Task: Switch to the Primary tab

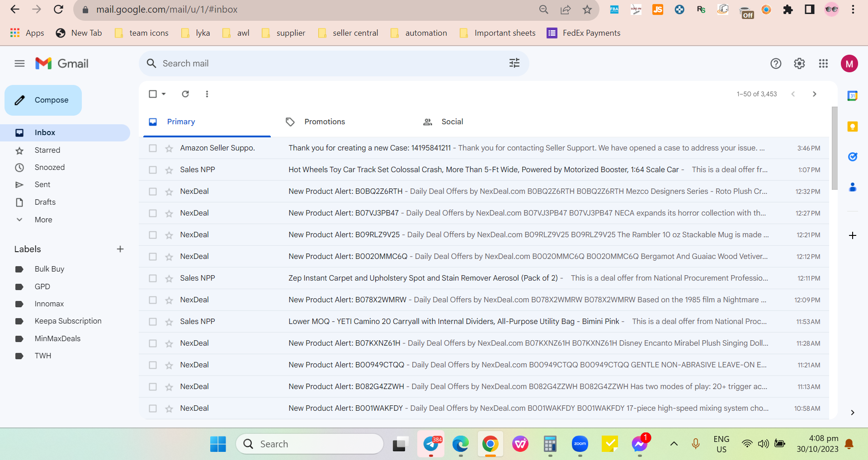Action: click(x=207, y=122)
